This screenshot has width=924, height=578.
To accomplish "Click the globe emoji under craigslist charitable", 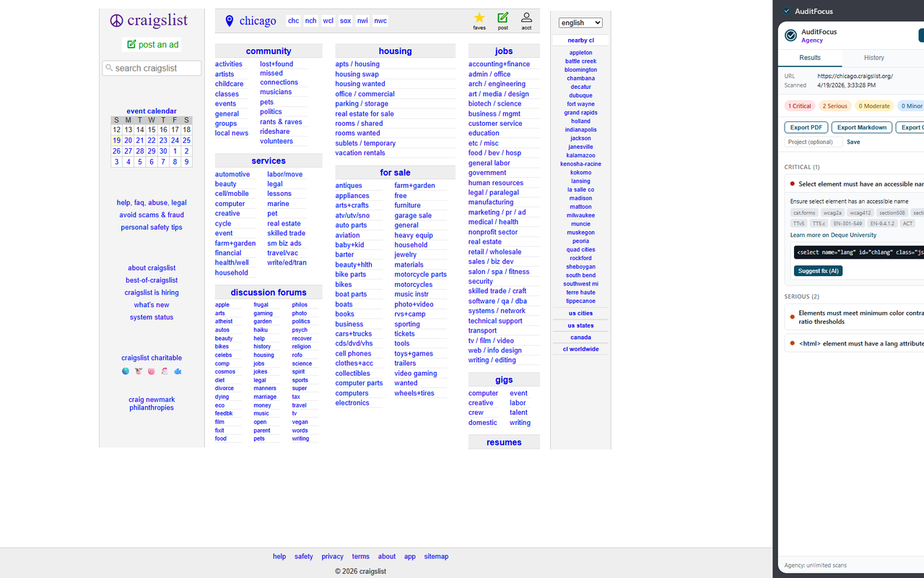I will pyautogui.click(x=126, y=371).
